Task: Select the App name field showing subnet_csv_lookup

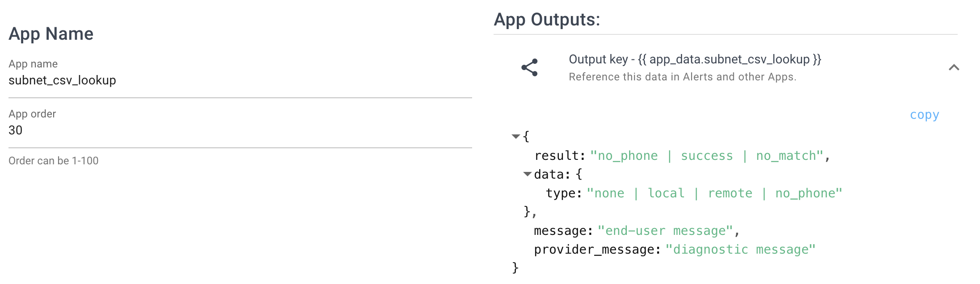Action: [63, 80]
